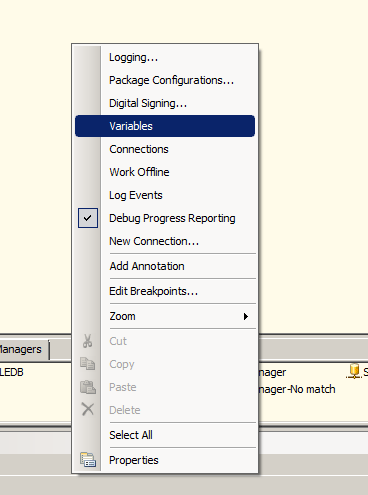
Task: Click the scissors Cut icon
Action: click(87, 341)
